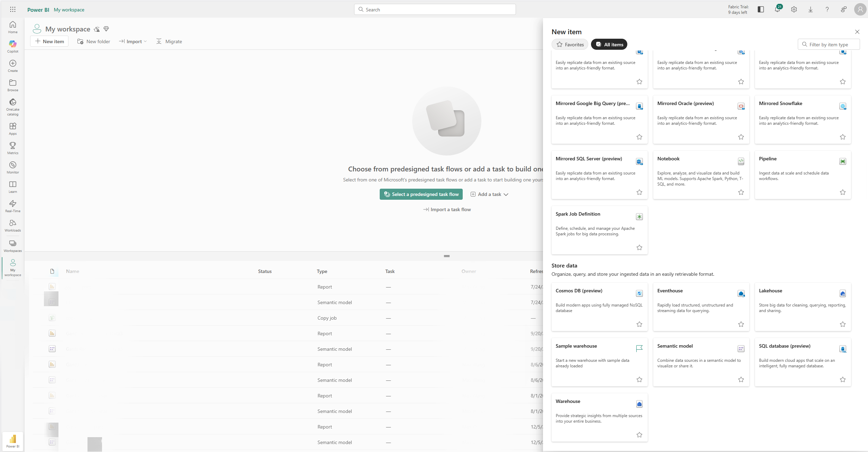Open the settings gear in header
This screenshot has width=868, height=452.
794,10
